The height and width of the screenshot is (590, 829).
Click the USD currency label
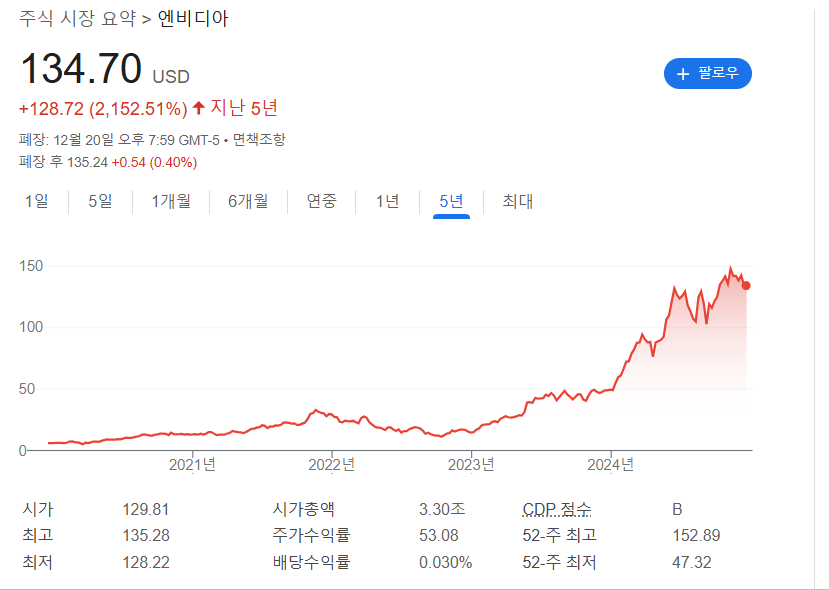click(171, 77)
